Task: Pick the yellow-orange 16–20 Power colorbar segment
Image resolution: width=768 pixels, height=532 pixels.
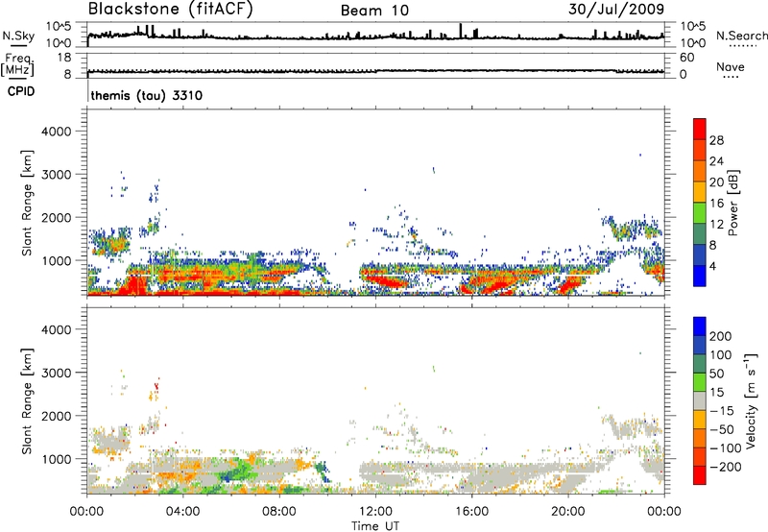Action: pyautogui.click(x=700, y=192)
